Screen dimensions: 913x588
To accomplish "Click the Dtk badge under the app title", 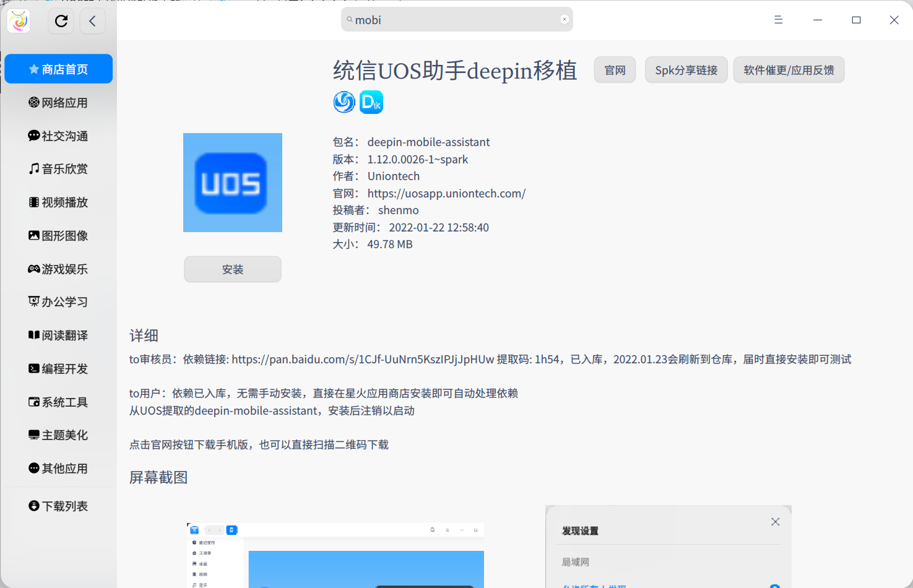I will pos(371,102).
